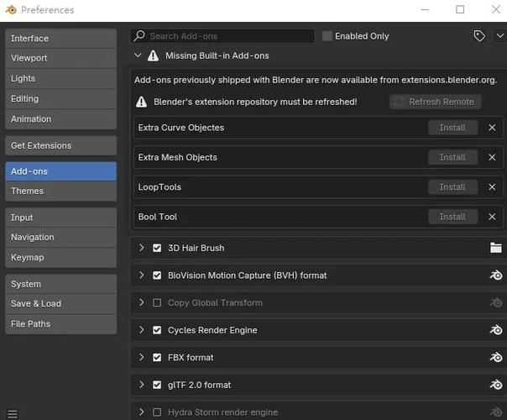Disable the Cycles Render Engine add-on
Screen dimensions: 507x420
(157, 330)
